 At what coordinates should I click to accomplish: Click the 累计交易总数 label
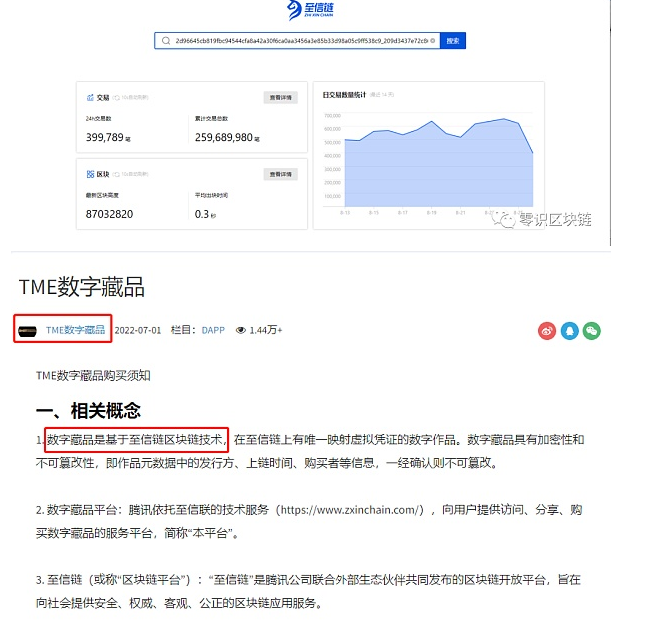point(211,119)
